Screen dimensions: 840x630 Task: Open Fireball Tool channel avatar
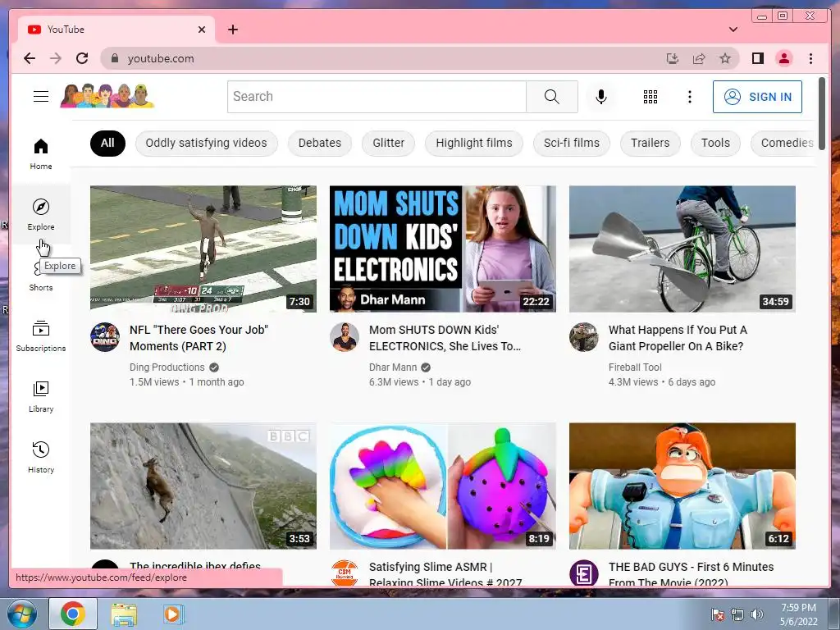pos(583,337)
